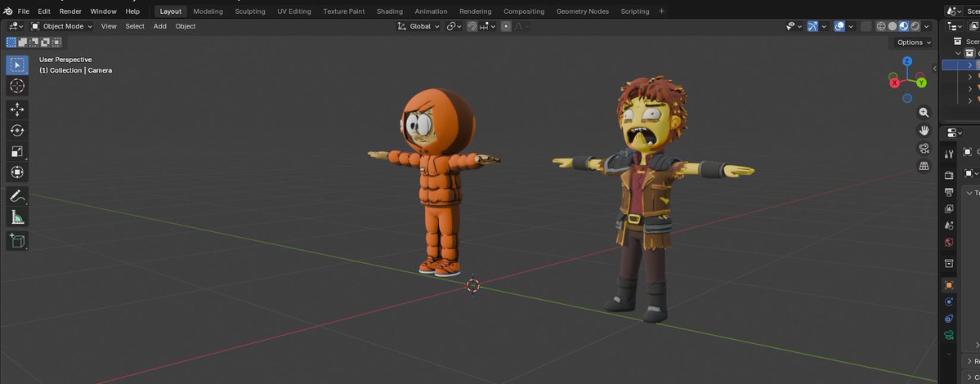Toggle X-ray mode
This screenshot has width=980, height=384.
click(866, 26)
